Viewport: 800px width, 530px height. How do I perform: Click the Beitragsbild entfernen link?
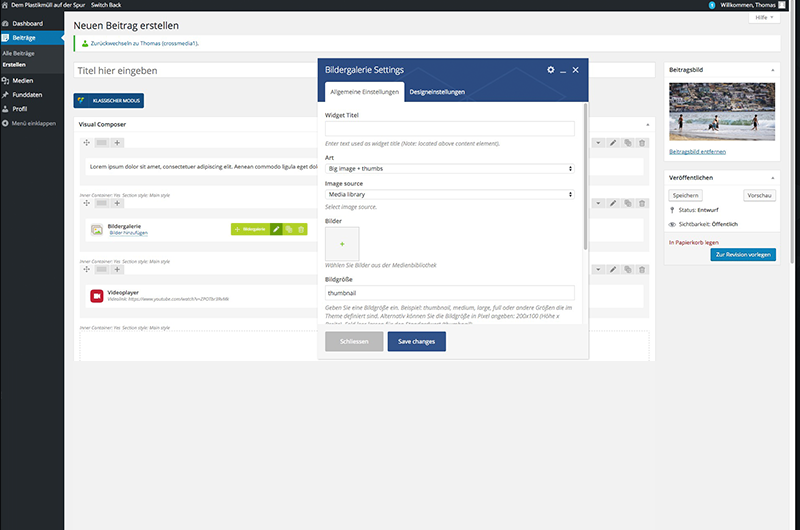(697, 151)
